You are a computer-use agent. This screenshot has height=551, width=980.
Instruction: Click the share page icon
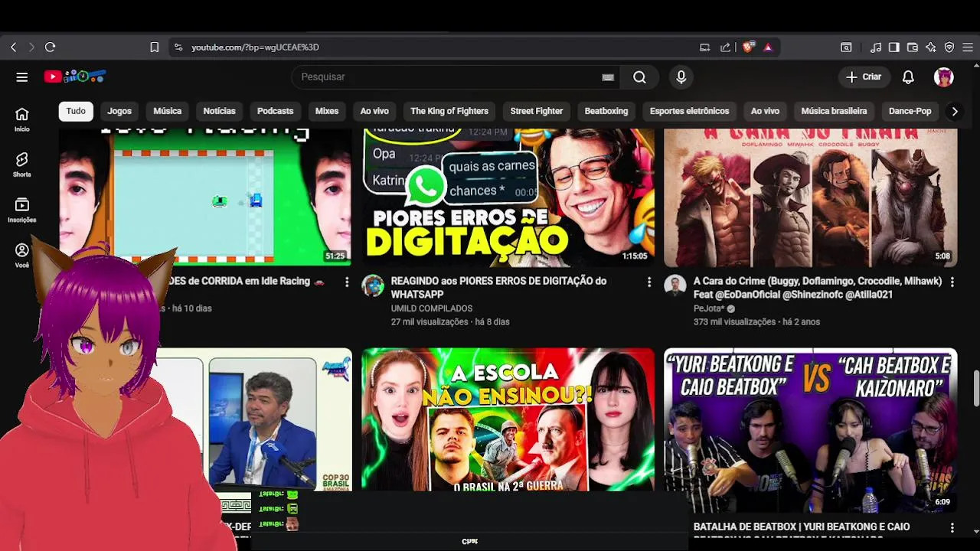point(725,47)
